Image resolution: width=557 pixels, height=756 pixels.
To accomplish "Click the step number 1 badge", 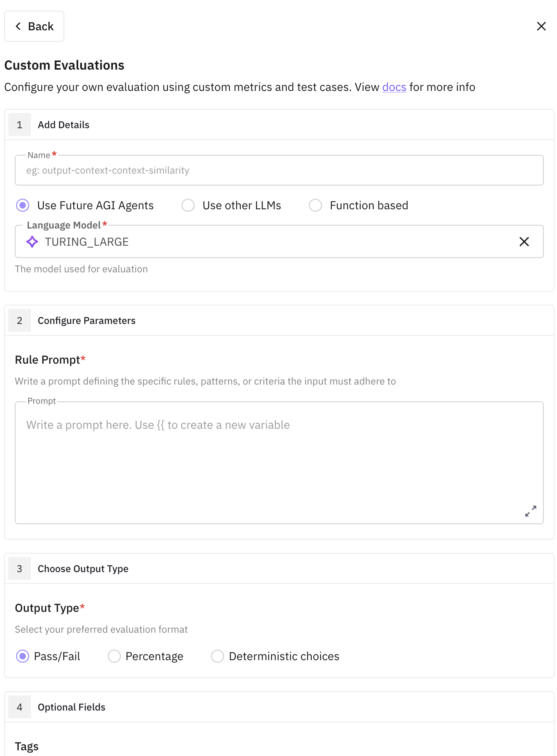I will 20,125.
